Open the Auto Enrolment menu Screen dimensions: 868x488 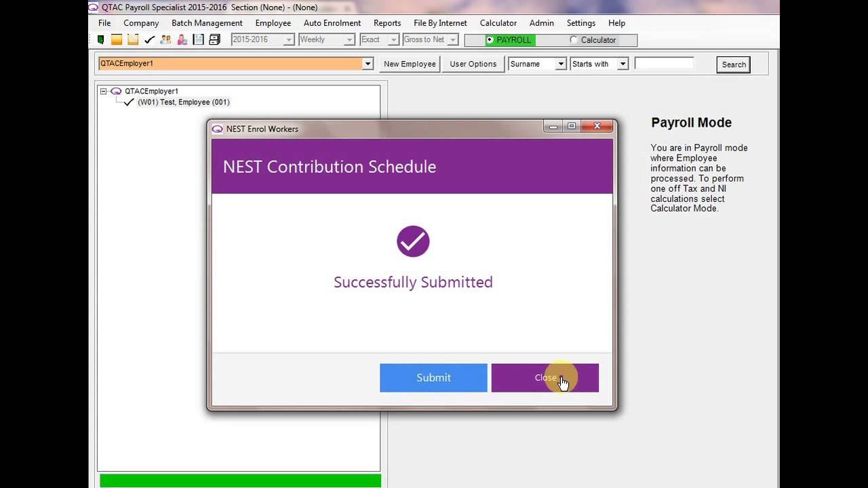click(x=332, y=23)
